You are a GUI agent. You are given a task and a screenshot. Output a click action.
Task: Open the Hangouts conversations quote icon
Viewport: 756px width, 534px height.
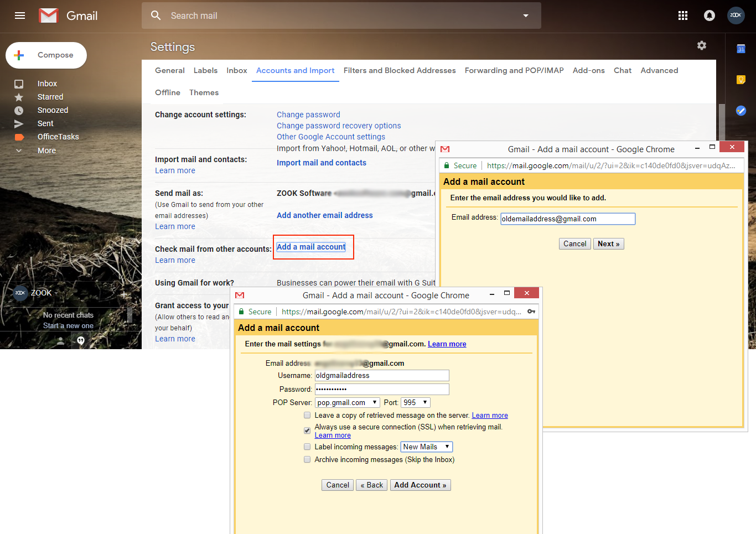click(x=81, y=341)
